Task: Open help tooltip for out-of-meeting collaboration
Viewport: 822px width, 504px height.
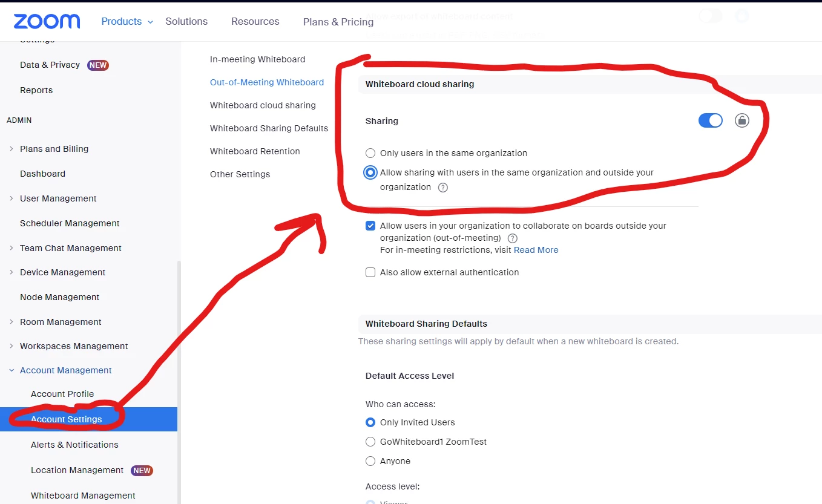Action: pos(513,238)
